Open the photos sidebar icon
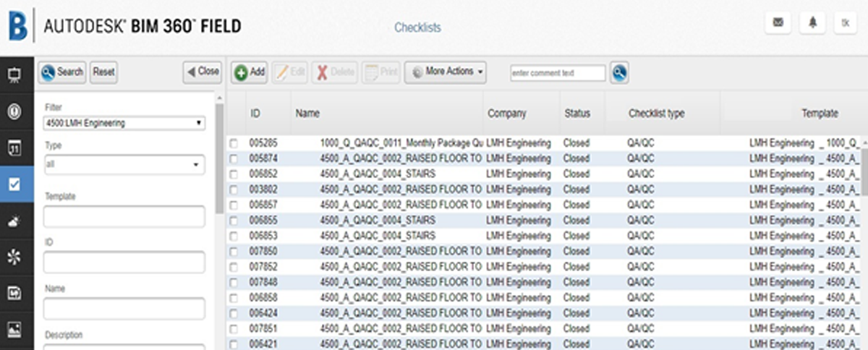Viewport: 868px width, 350px height. point(14,329)
